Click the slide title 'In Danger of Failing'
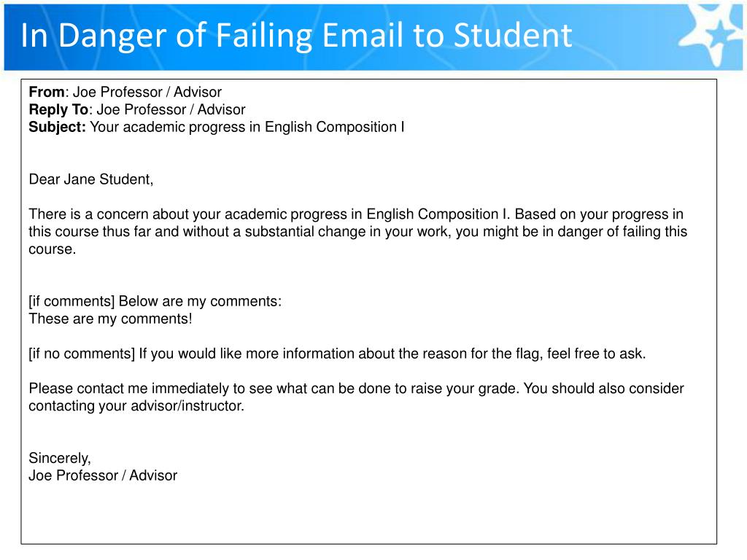The height and width of the screenshot is (560, 747). pos(166,36)
